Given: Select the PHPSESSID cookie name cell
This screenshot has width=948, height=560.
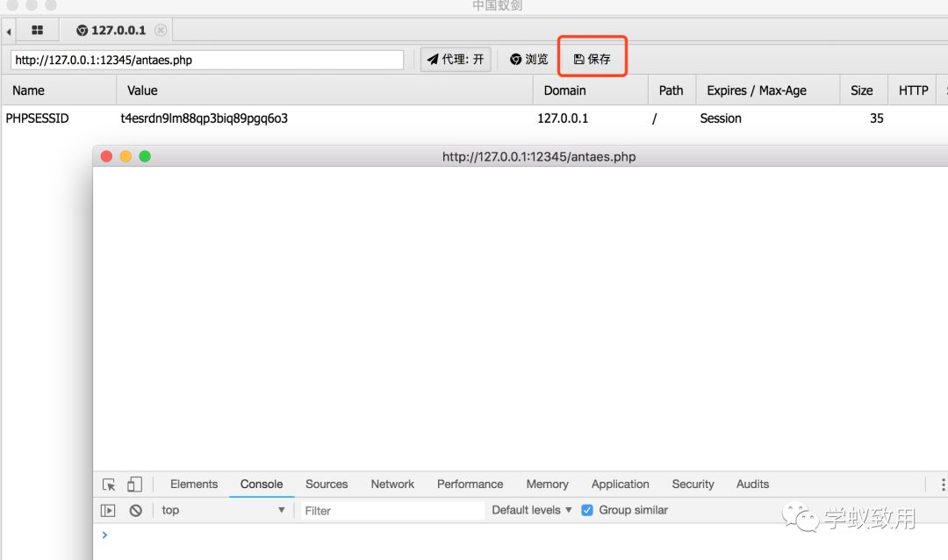Looking at the screenshot, I should (38, 118).
